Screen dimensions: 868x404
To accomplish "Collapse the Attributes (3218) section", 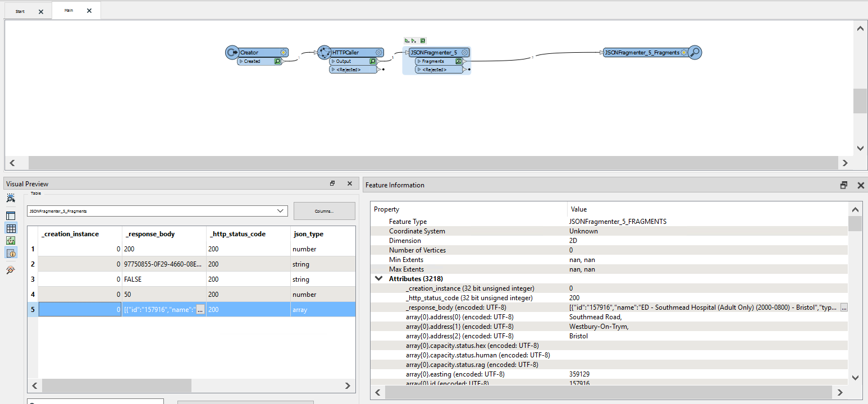I will pos(379,279).
